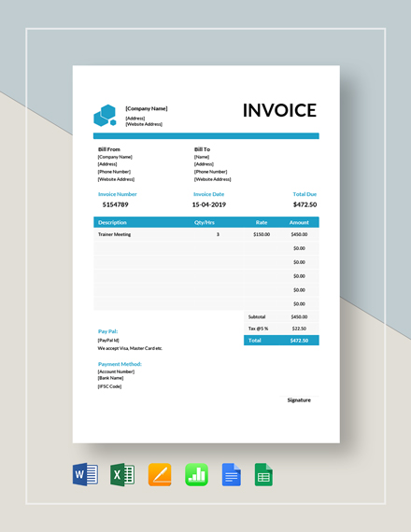
Task: Click the Microsoft Word icon
Action: coord(85,474)
